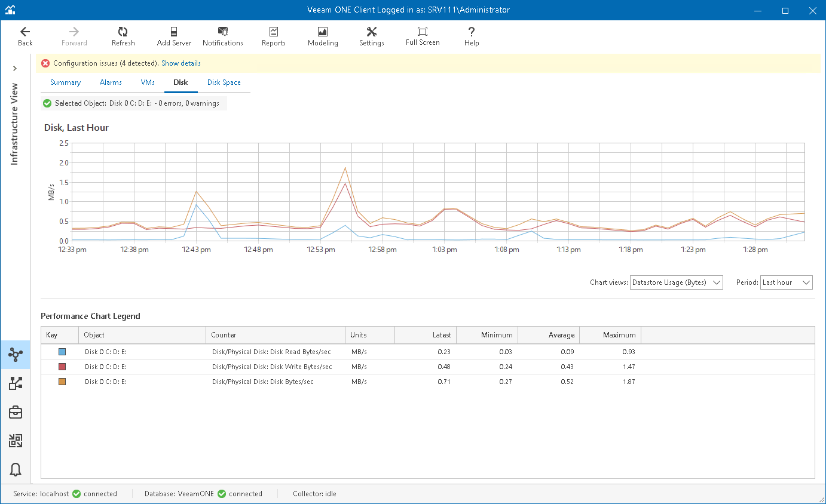The width and height of the screenshot is (826, 504).
Task: Sort legend by the Latest column header
Action: point(426,335)
